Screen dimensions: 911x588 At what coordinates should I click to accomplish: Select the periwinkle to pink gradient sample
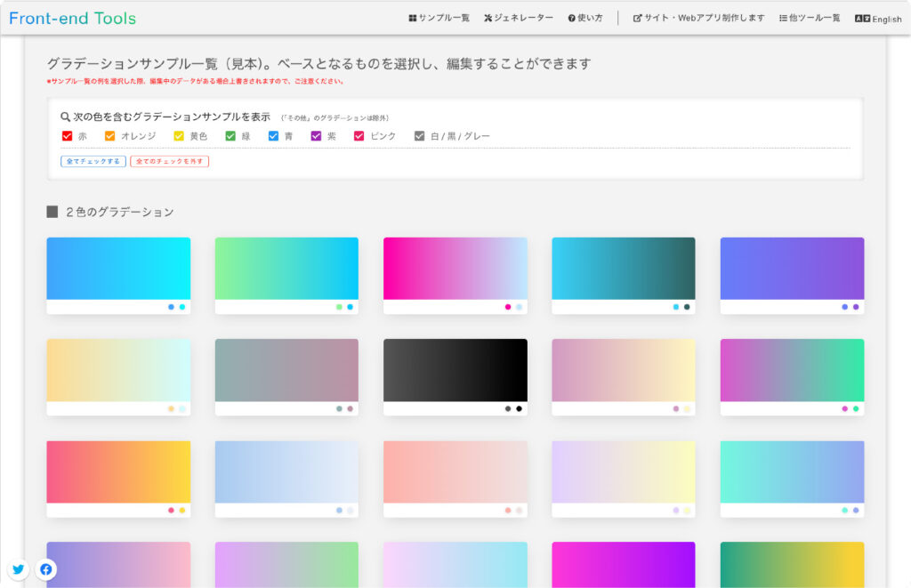click(x=118, y=565)
